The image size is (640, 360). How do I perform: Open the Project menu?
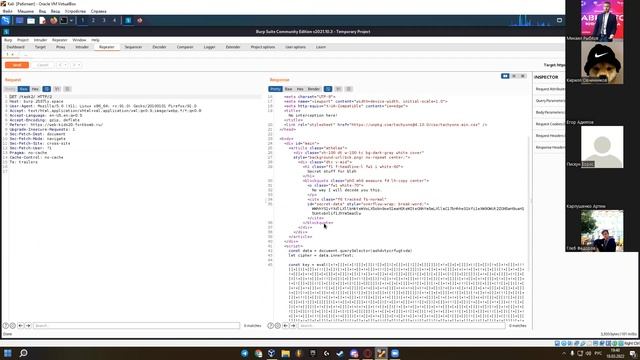[x=23, y=40]
